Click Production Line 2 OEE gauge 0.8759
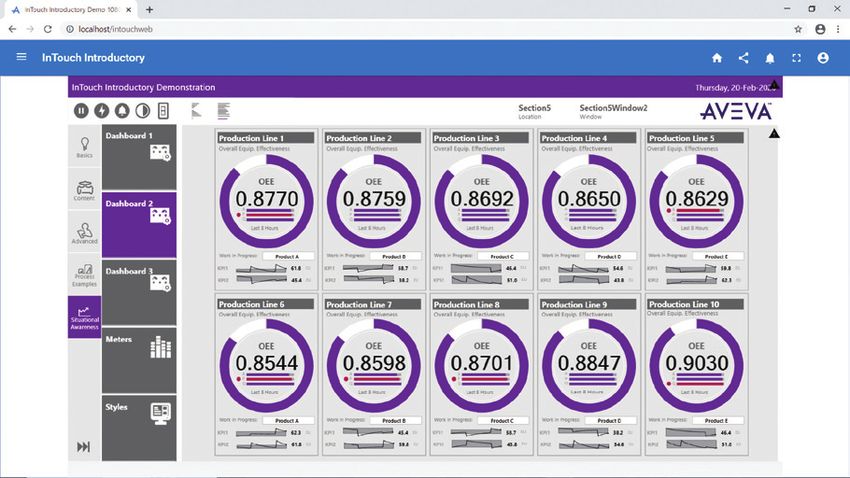 [x=374, y=202]
